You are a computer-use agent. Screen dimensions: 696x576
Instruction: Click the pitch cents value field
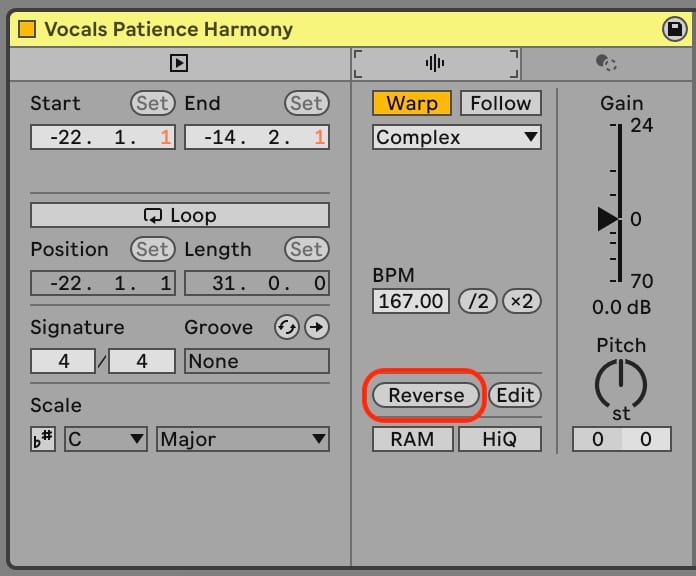pyautogui.click(x=646, y=439)
